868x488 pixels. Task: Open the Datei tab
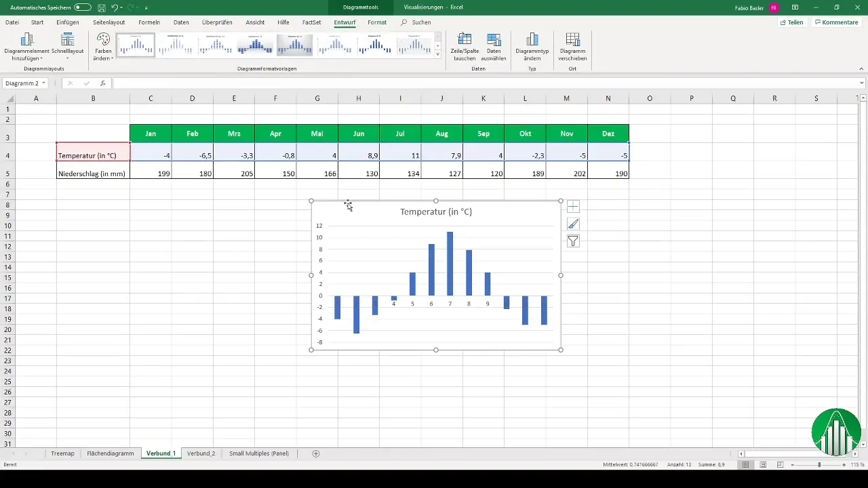12,22
